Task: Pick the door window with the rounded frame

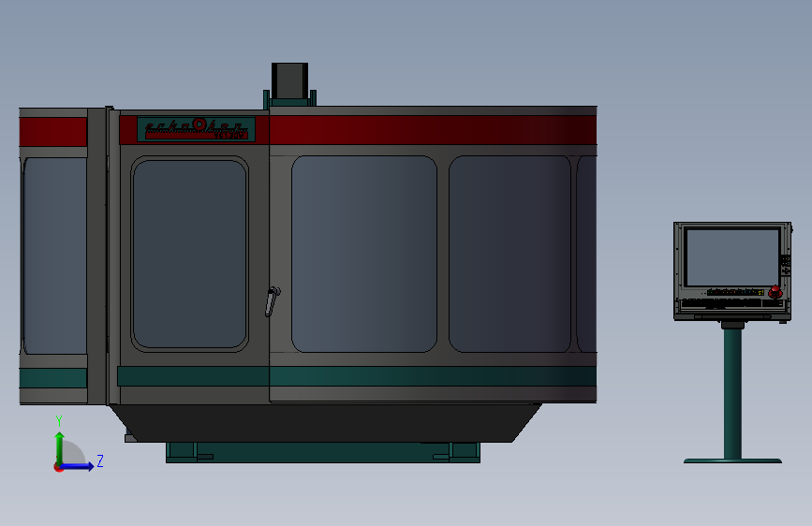Action: tap(189, 254)
